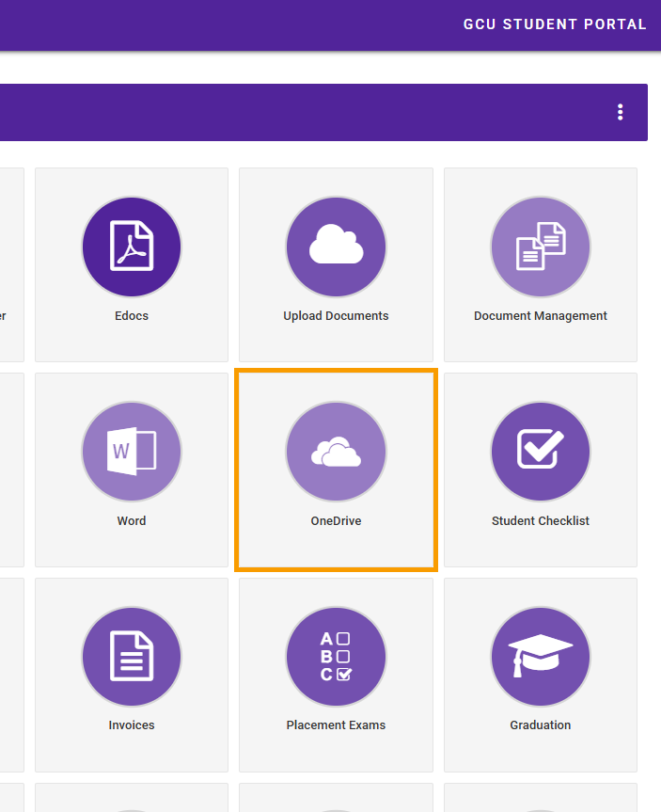Launch the Word icon

[132, 452]
